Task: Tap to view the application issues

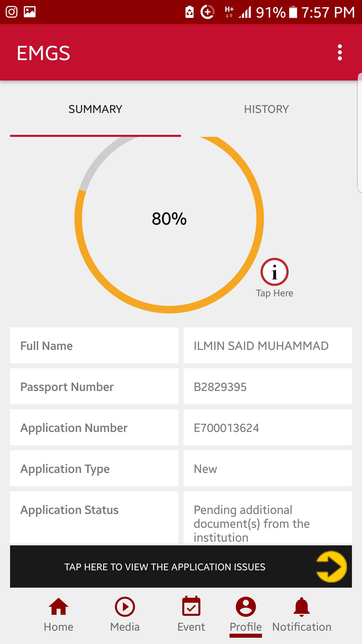Action: click(x=165, y=567)
